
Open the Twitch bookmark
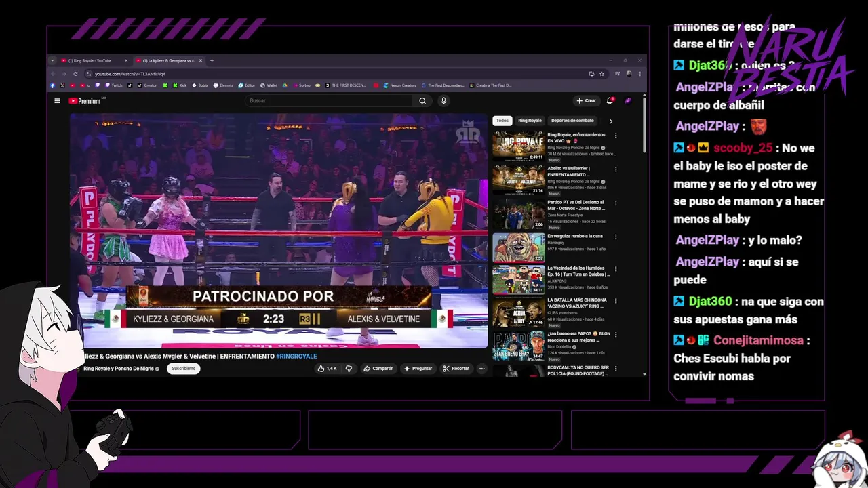(114, 85)
